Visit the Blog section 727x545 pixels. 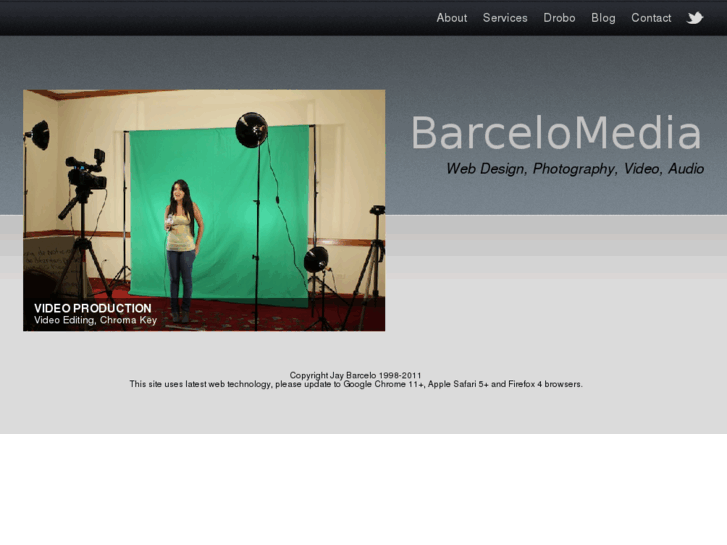click(603, 18)
